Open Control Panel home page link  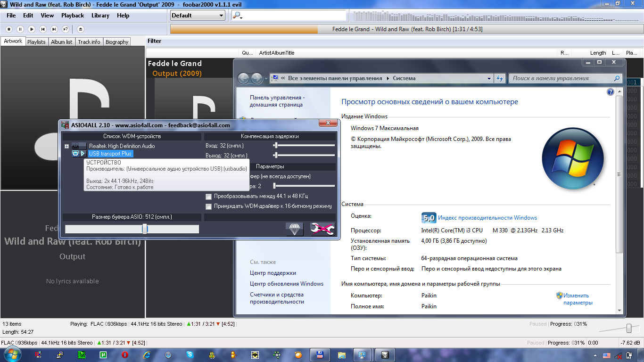[277, 101]
